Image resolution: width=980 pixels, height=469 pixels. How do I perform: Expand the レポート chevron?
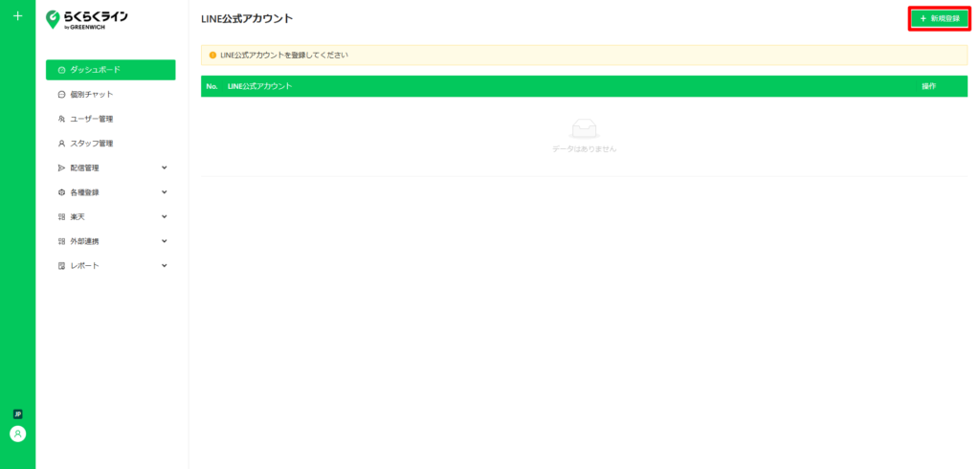(165, 265)
